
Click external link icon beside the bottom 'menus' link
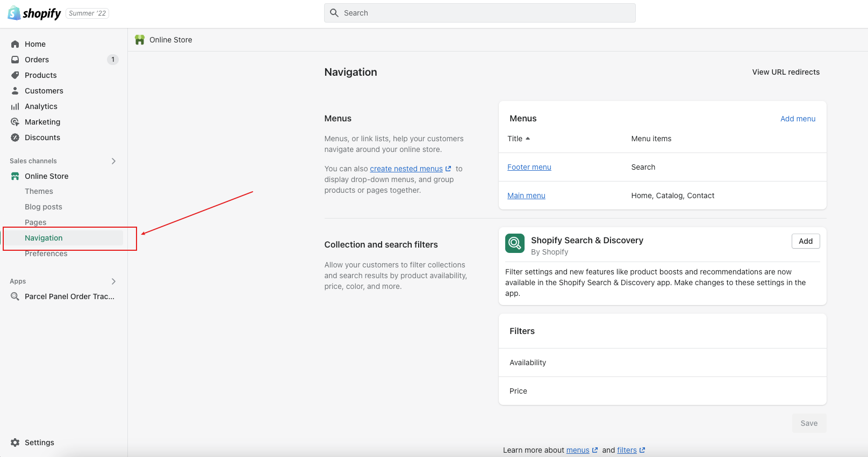point(595,450)
